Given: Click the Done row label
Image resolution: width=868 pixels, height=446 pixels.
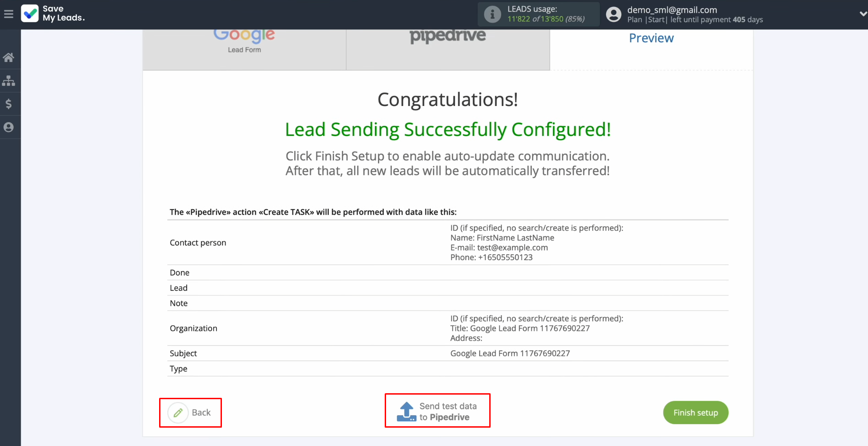Looking at the screenshot, I should pos(180,273).
